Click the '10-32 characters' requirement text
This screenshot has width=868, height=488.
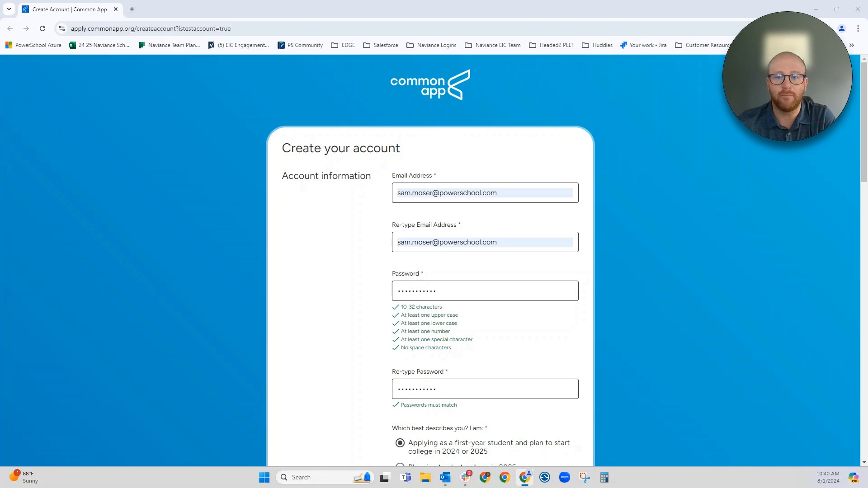coord(421,307)
